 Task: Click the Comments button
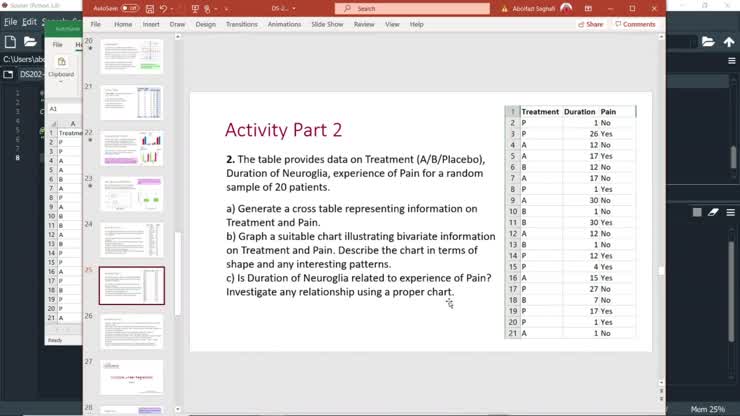(635, 24)
